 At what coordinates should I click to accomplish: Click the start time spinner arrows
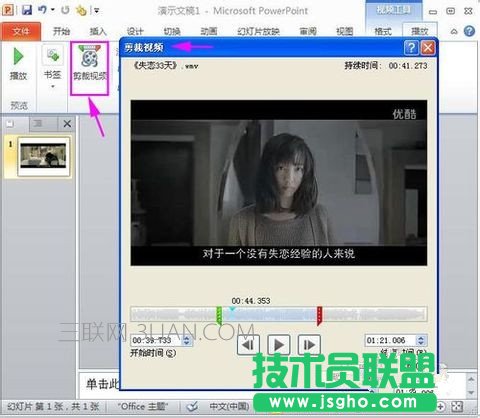coord(186,341)
